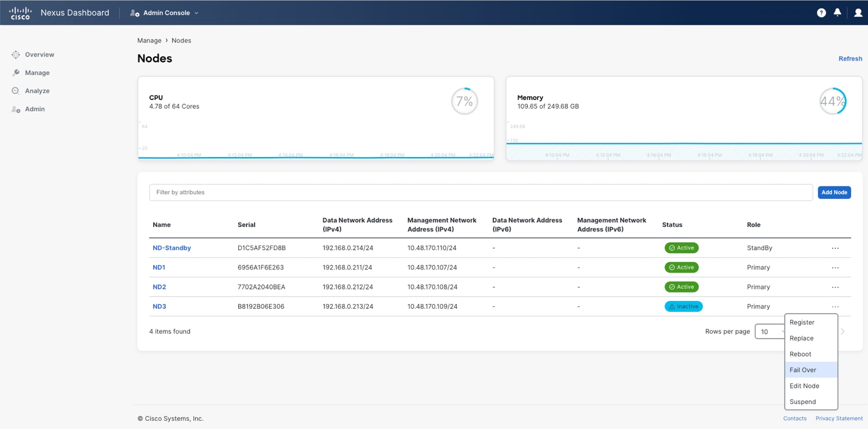The width and height of the screenshot is (868, 429).
Task: Click data address 192.168.0.212/24
Action: click(x=348, y=287)
